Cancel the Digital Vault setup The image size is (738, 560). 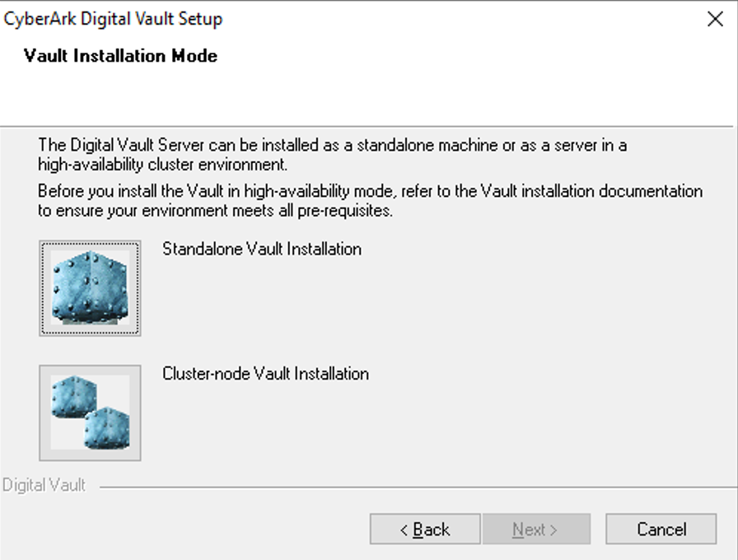(661, 529)
